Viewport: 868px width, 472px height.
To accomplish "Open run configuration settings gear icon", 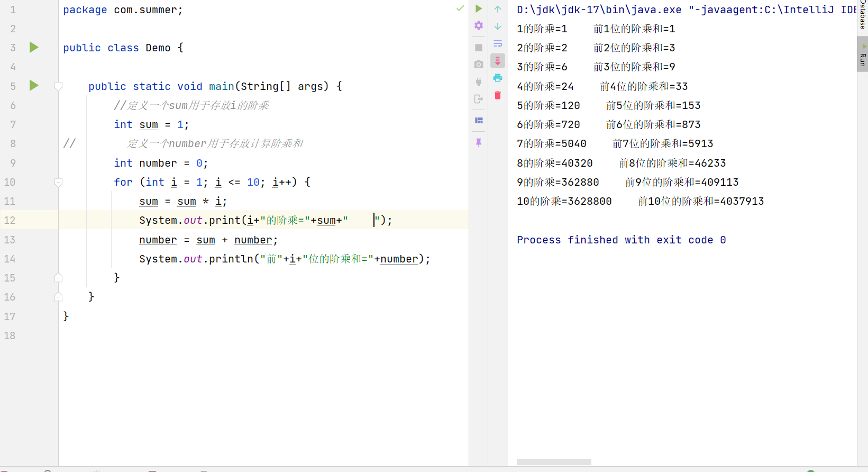I will click(479, 25).
